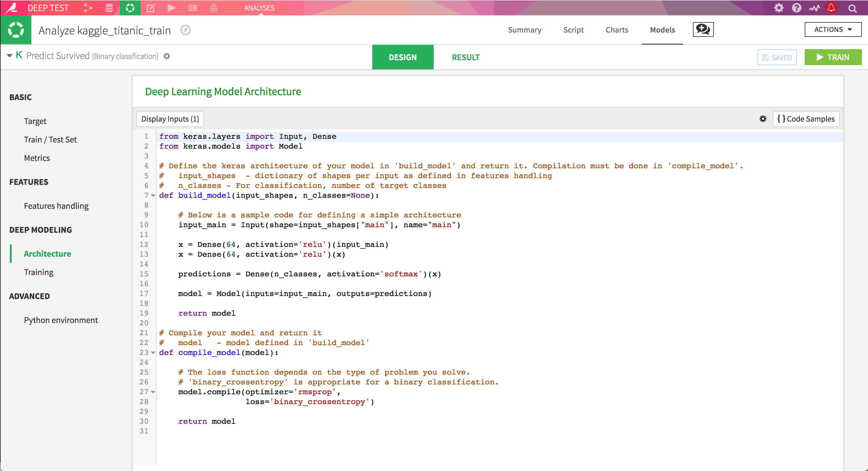Select Features handling in sidebar
Screen dimensions: 868x471
point(56,206)
